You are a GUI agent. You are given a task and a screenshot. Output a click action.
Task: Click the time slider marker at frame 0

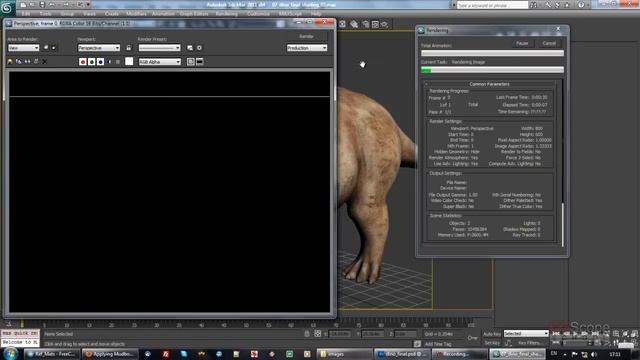click(x=22, y=324)
